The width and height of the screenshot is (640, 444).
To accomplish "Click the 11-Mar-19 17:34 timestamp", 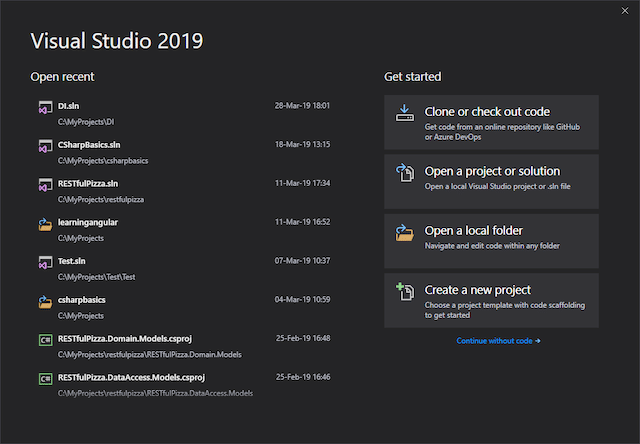I will click(x=302, y=183).
